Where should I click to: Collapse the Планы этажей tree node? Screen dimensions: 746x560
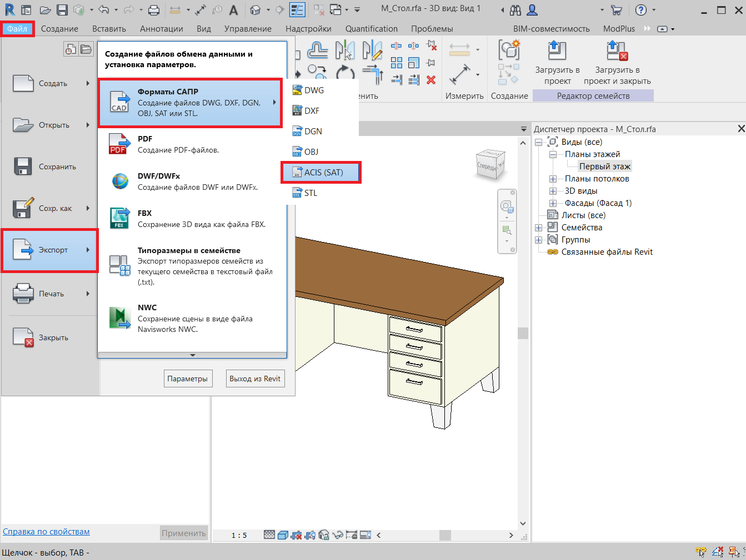(x=553, y=154)
